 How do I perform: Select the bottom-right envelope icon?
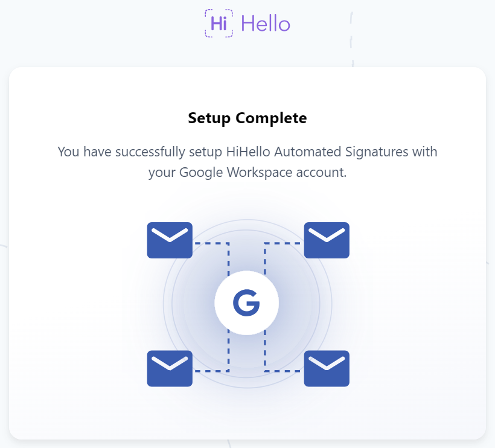(x=327, y=368)
